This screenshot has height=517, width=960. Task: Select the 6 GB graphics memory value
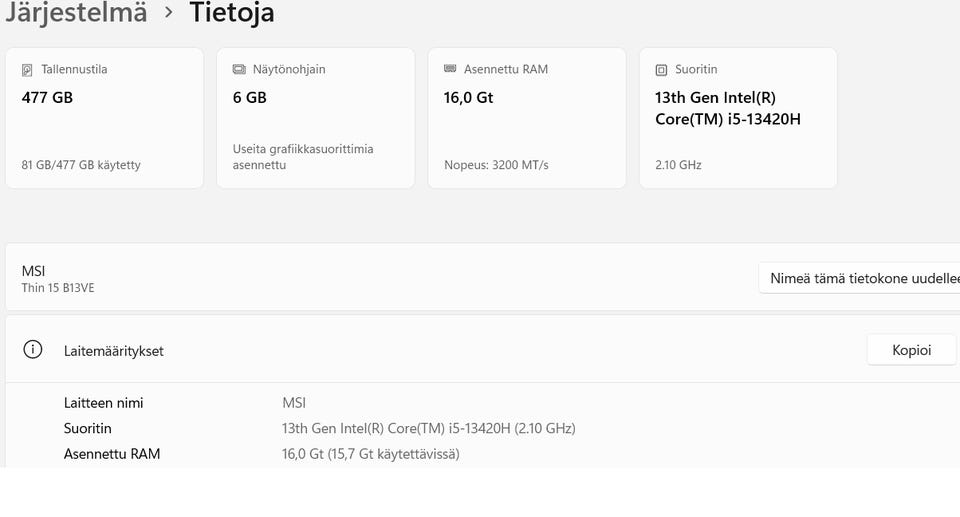pos(249,98)
